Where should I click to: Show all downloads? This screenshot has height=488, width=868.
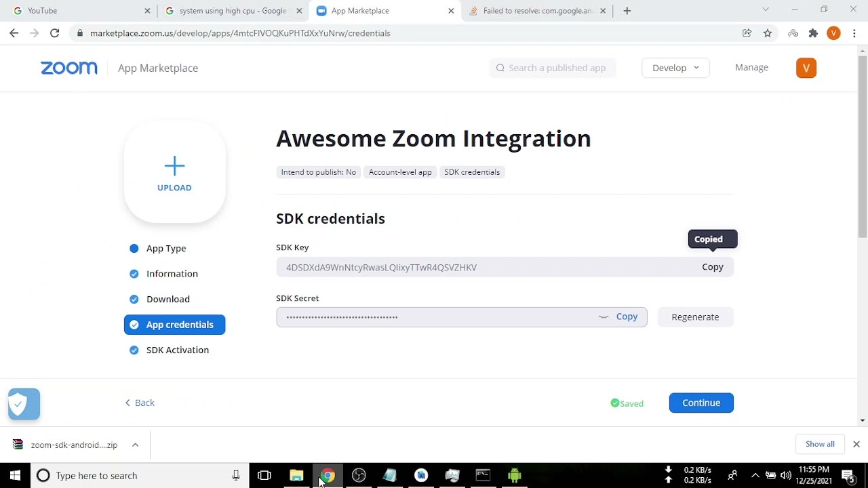pos(820,445)
